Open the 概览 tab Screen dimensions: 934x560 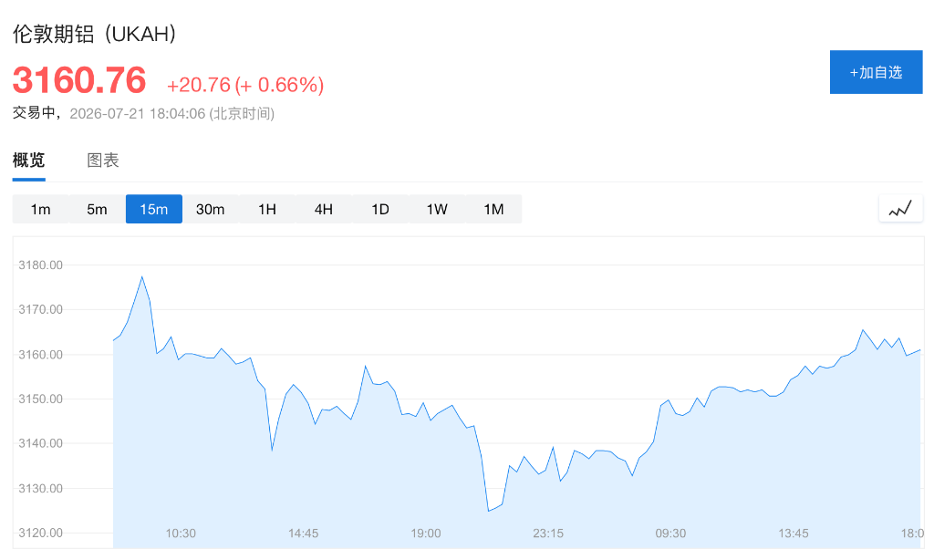pyautogui.click(x=28, y=161)
